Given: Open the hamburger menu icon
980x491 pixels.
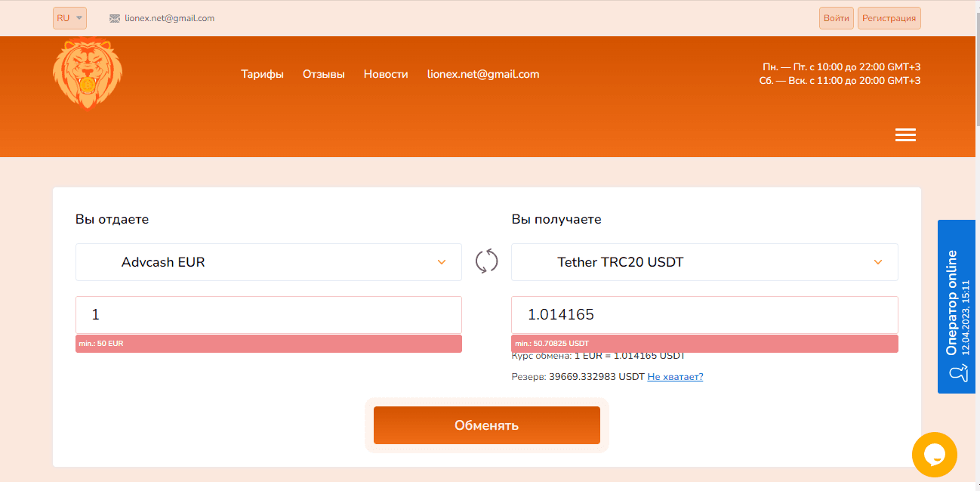Looking at the screenshot, I should (904, 135).
